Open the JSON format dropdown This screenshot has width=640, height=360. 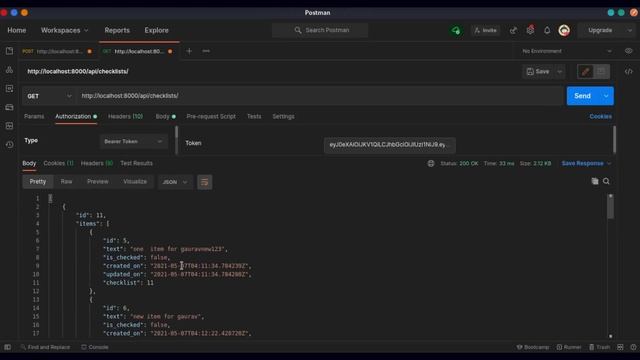tap(175, 182)
